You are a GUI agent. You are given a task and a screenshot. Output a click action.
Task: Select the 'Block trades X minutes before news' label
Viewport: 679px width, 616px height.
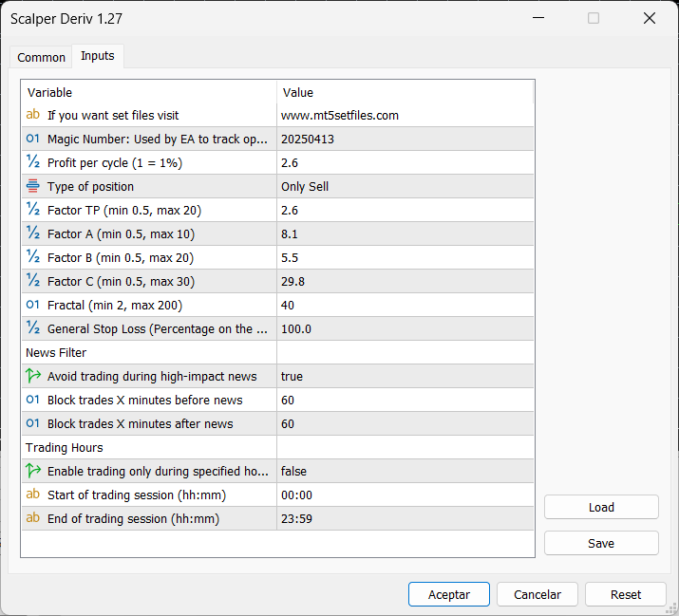144,400
